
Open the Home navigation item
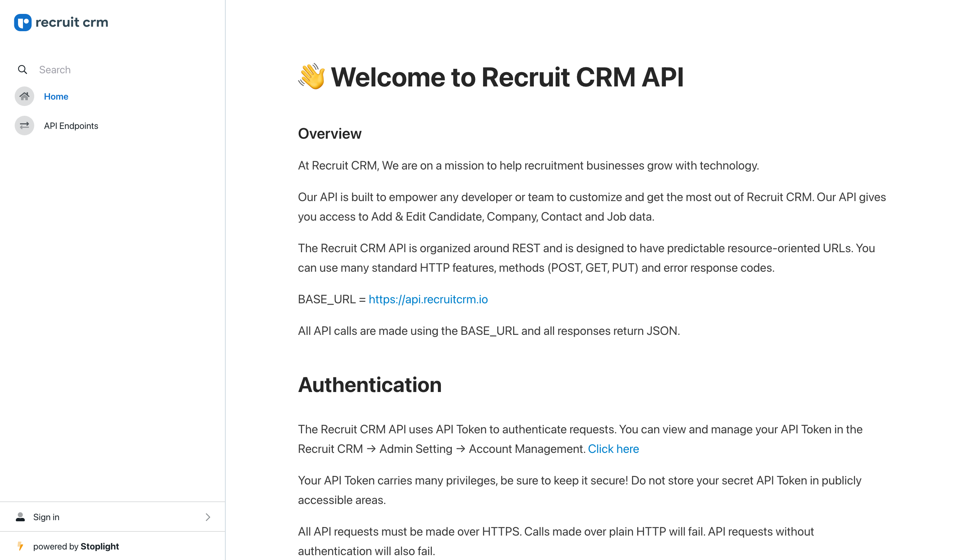pos(56,97)
